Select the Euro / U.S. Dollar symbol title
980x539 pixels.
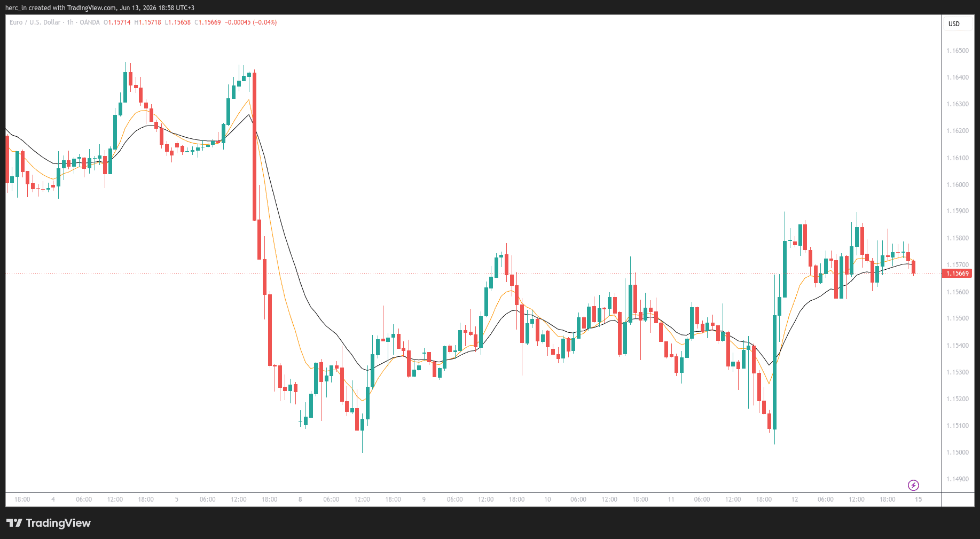click(x=35, y=22)
